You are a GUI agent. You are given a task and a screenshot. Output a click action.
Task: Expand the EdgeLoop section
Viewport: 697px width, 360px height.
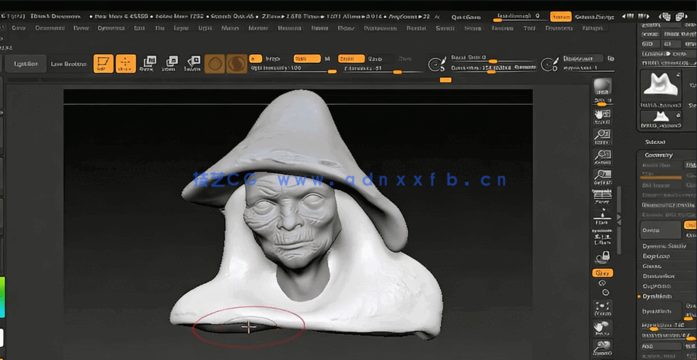pos(656,256)
